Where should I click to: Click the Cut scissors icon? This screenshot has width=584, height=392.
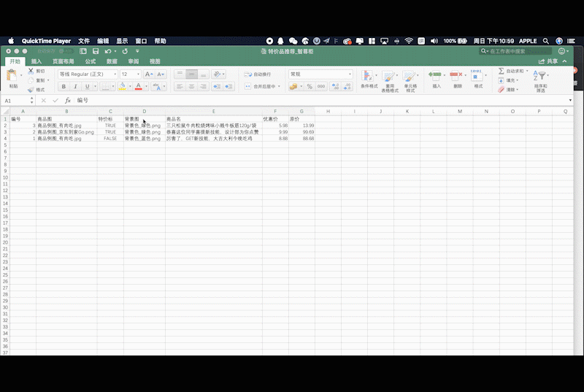pyautogui.click(x=31, y=71)
